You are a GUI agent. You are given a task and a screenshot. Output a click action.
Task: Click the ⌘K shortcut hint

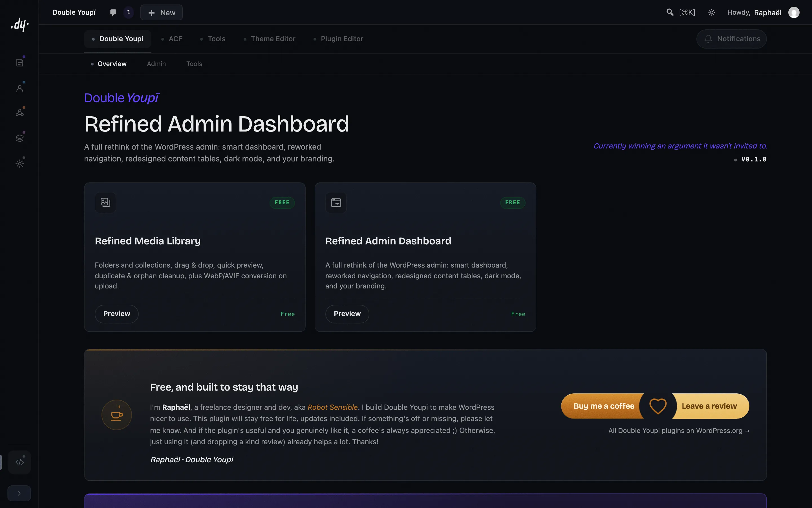pyautogui.click(x=687, y=12)
